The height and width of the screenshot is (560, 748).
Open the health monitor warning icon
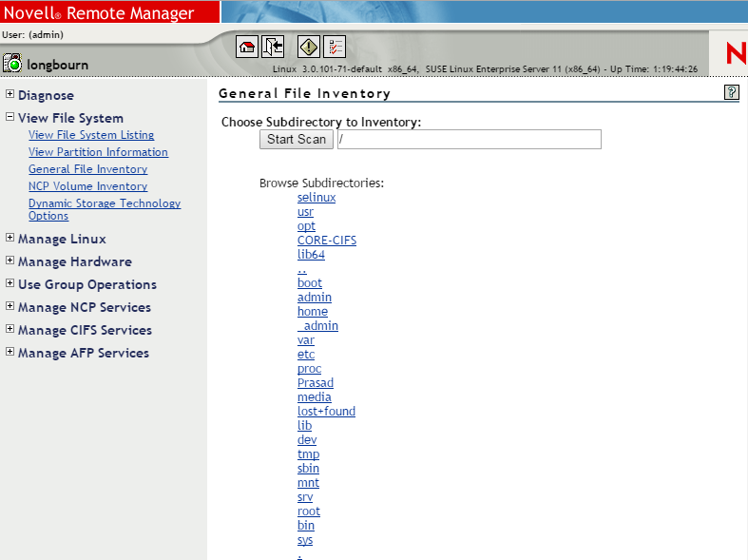pyautogui.click(x=309, y=47)
